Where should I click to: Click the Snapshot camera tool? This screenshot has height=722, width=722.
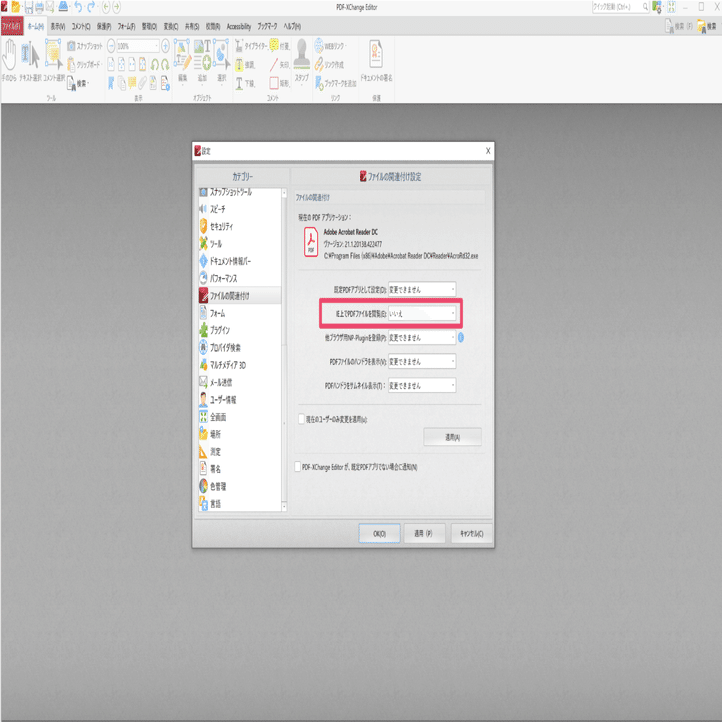[84, 46]
